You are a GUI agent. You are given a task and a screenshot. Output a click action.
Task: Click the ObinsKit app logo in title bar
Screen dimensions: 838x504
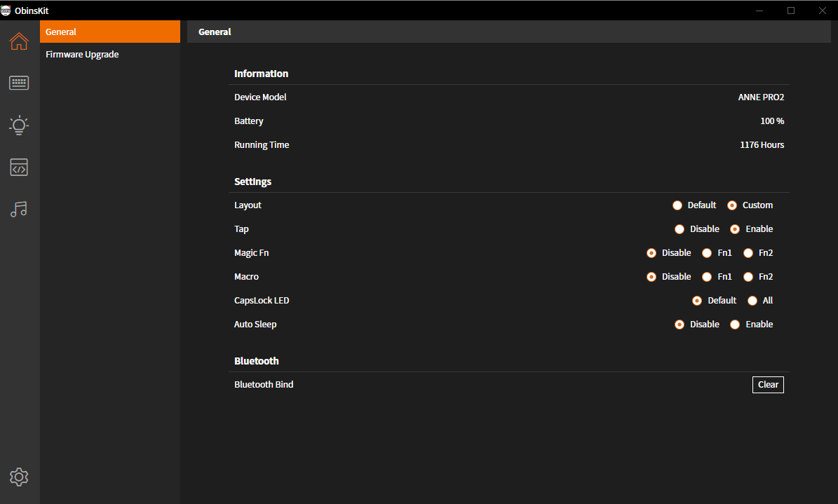[x=6, y=10]
